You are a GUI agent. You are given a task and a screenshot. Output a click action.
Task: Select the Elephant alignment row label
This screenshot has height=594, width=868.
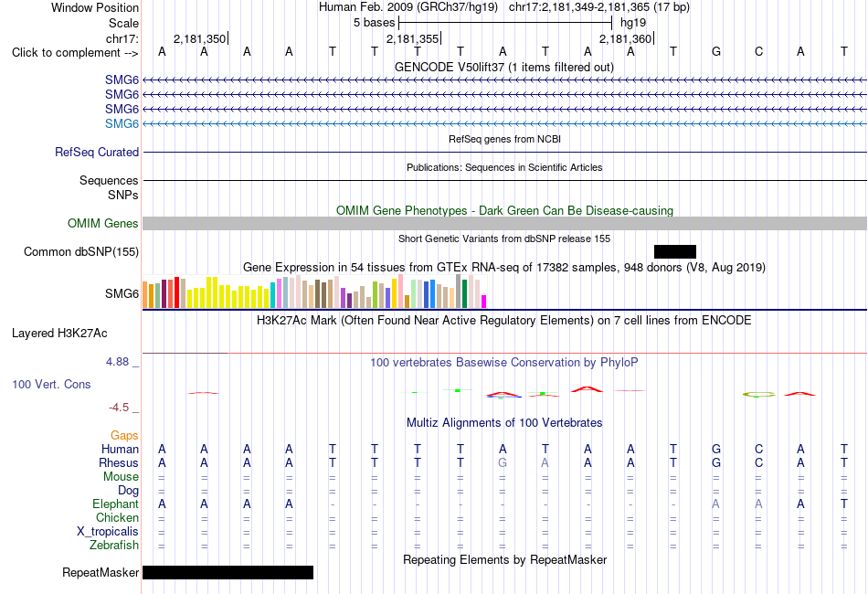[x=116, y=504]
